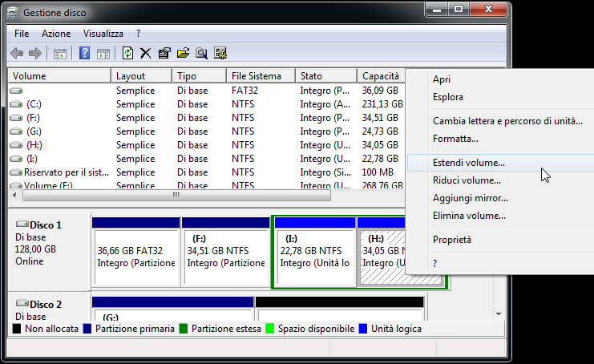Click the Forward arrow toolbar icon
Image resolution: width=594 pixels, height=364 pixels.
tap(35, 54)
